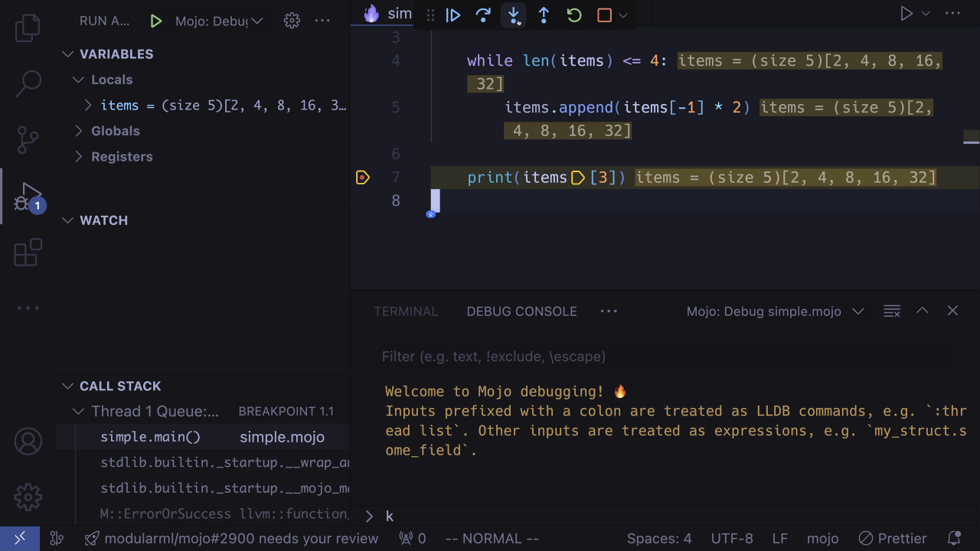Screen dimensions: 980x551
Task: Run the file from editor title
Action: tap(906, 14)
